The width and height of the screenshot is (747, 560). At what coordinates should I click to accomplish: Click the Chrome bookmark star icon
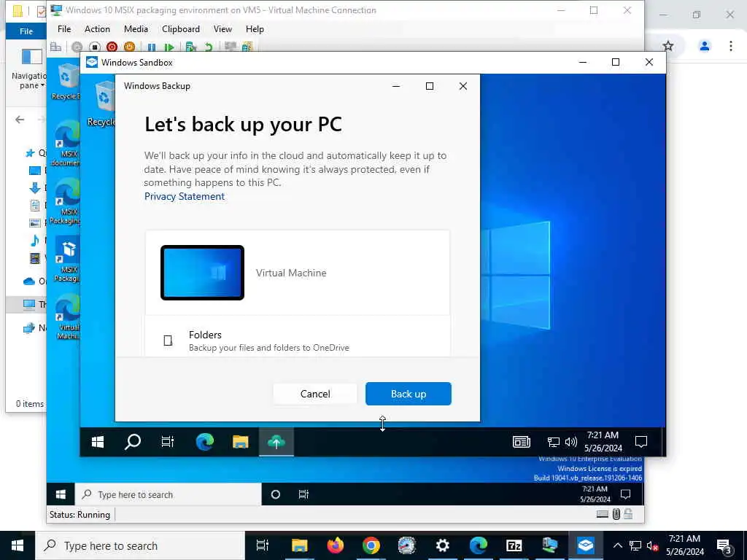pyautogui.click(x=668, y=46)
